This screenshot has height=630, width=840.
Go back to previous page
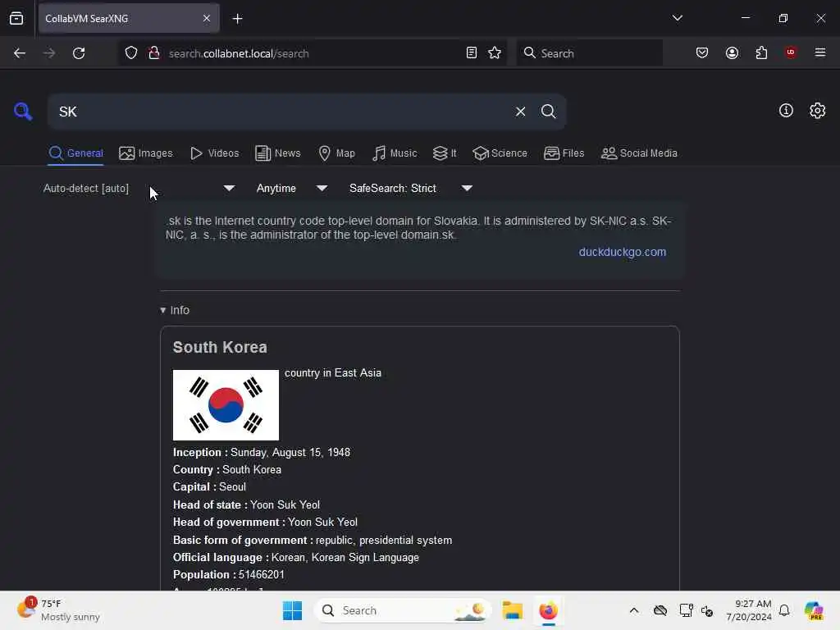tap(20, 53)
